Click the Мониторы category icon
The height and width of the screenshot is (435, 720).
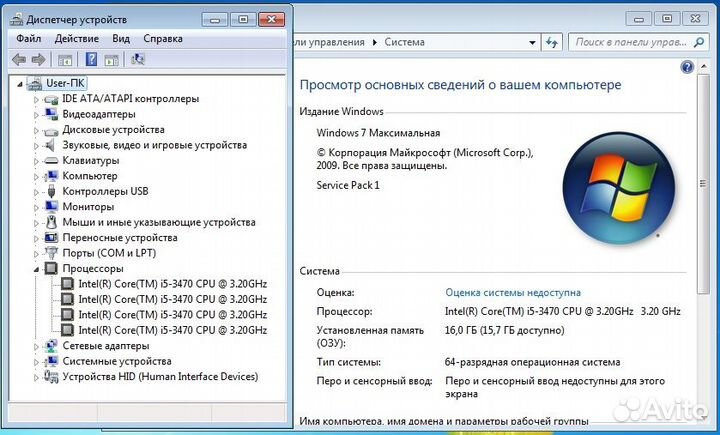point(51,207)
